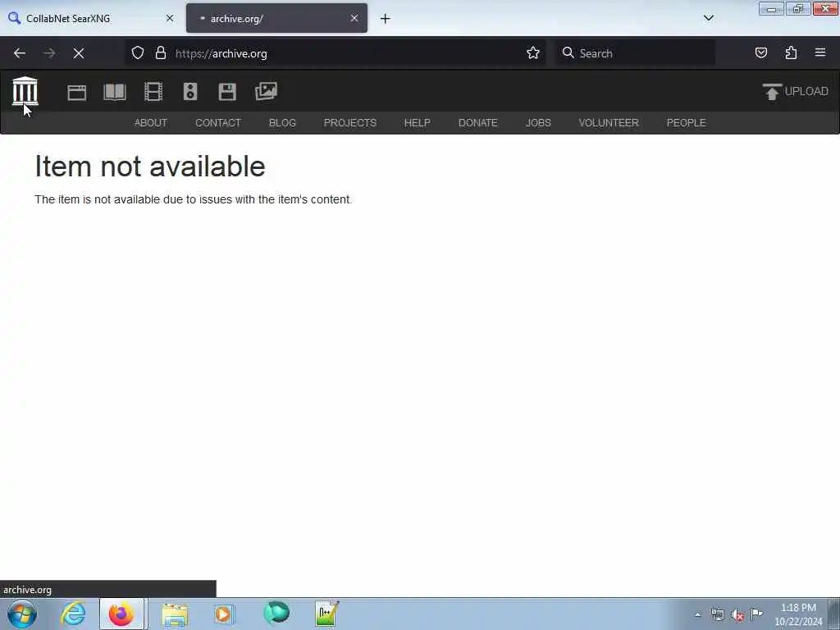This screenshot has width=840, height=630.
Task: Click the Firefox taskbar icon
Action: click(121, 614)
